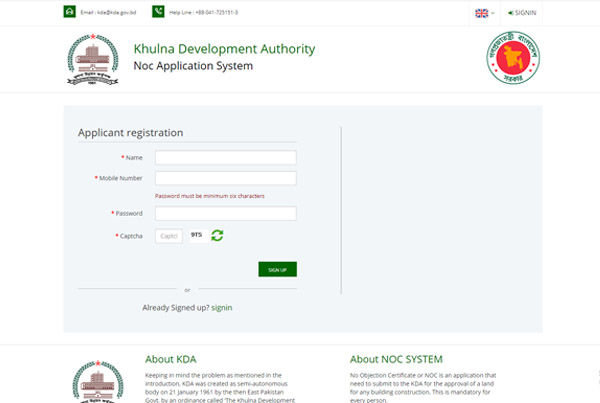
Task: Open the language flag dropdown
Action: click(x=484, y=13)
